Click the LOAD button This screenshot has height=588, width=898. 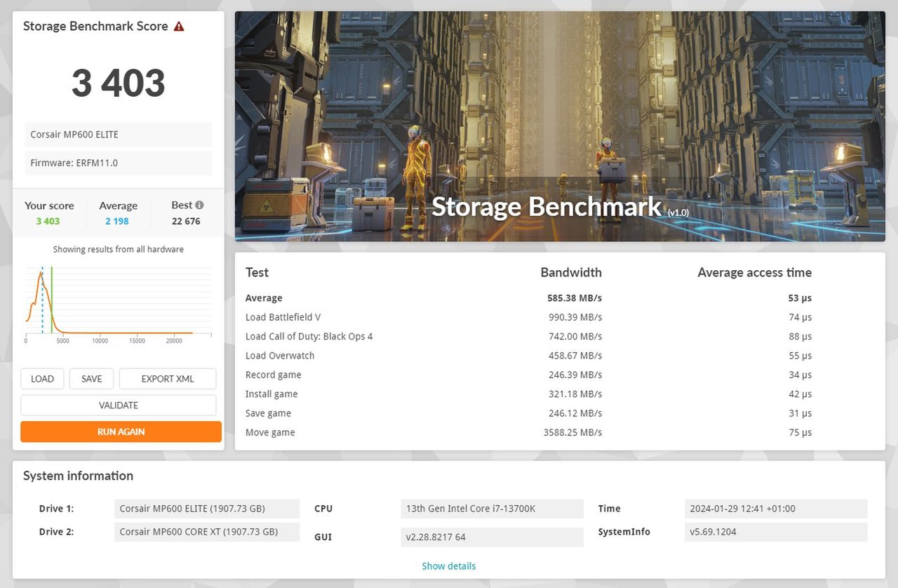[x=42, y=379]
